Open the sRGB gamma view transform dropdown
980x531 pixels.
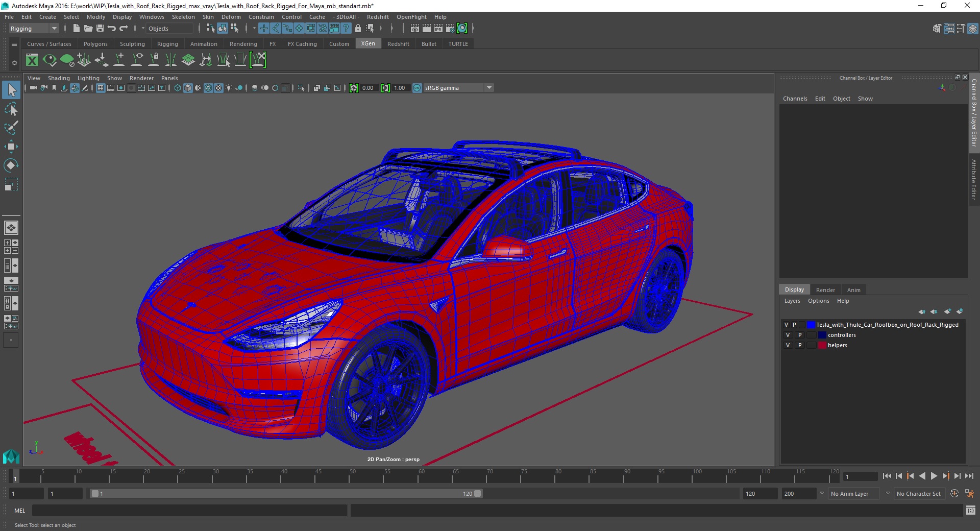pyautogui.click(x=458, y=88)
